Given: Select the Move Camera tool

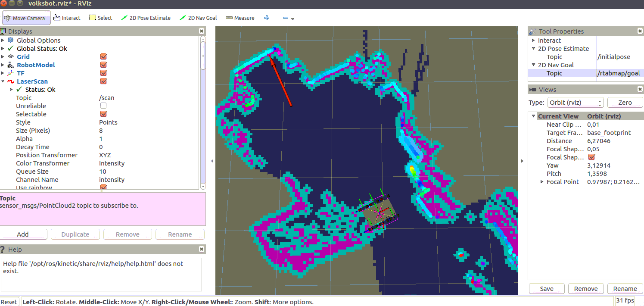Looking at the screenshot, I should click(x=25, y=18).
